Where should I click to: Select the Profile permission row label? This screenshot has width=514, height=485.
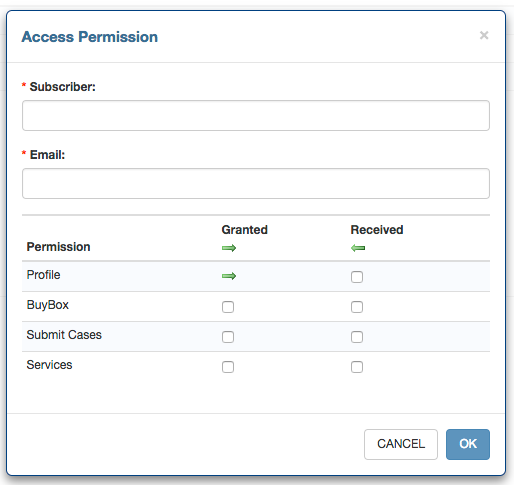point(43,275)
